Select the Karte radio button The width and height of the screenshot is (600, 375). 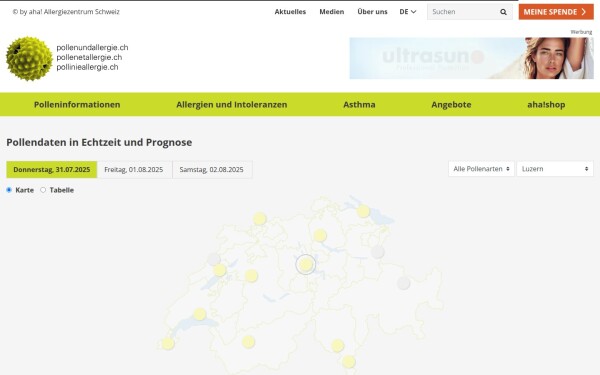[9, 190]
